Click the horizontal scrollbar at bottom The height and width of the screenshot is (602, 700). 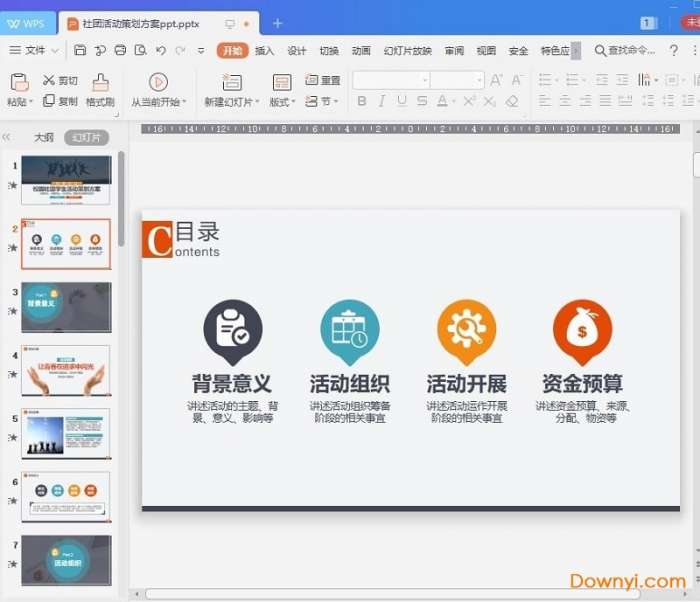click(x=393, y=594)
